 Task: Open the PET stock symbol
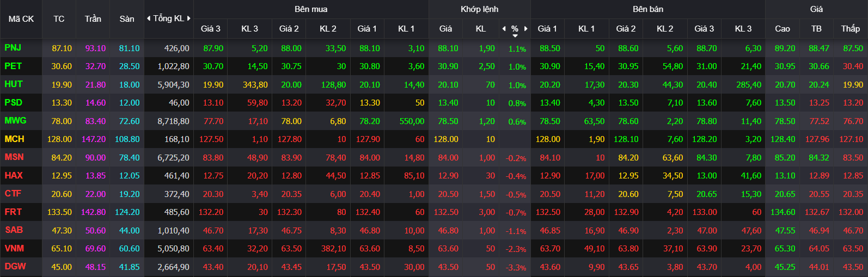tap(13, 66)
